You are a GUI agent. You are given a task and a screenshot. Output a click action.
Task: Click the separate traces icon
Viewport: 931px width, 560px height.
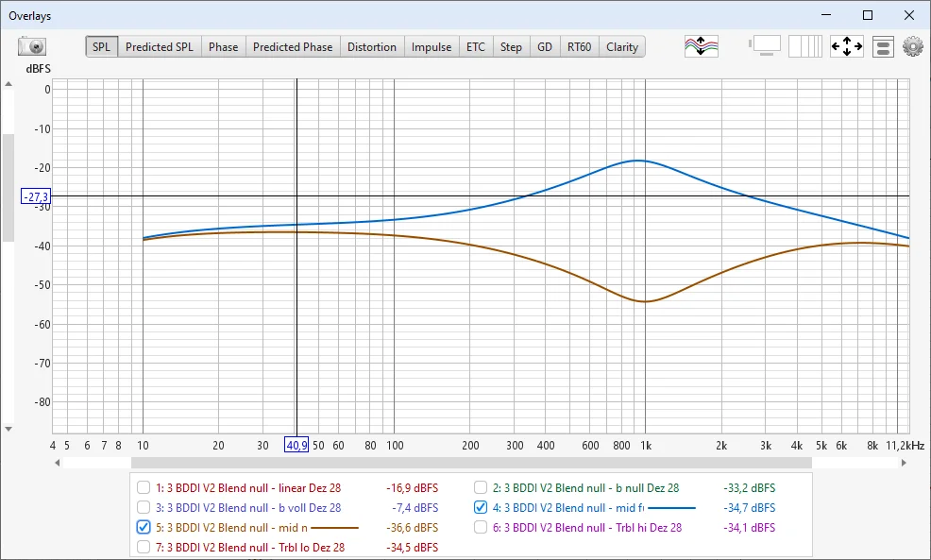[x=701, y=46]
